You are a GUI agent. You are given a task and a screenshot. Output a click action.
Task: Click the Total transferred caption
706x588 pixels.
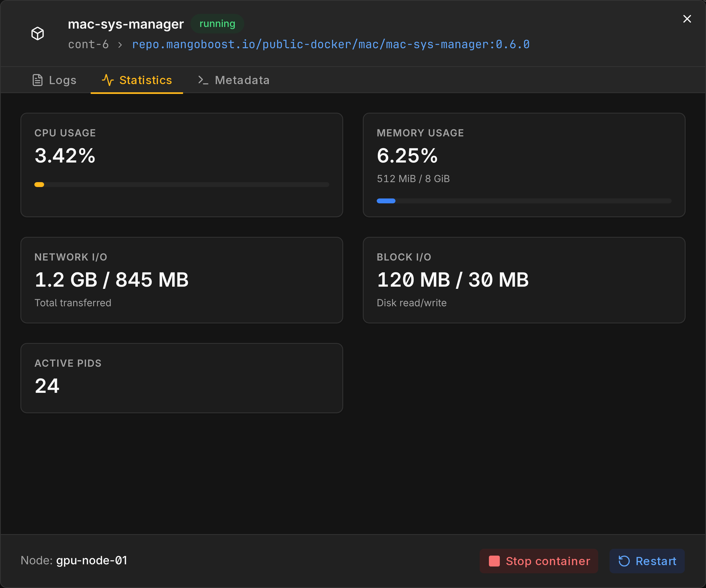pyautogui.click(x=73, y=303)
